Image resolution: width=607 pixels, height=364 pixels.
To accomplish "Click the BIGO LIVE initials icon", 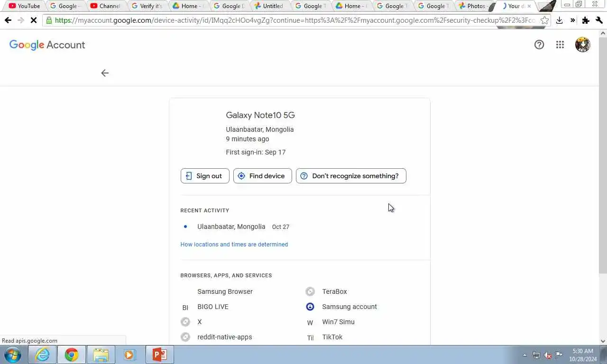I will (x=185, y=308).
